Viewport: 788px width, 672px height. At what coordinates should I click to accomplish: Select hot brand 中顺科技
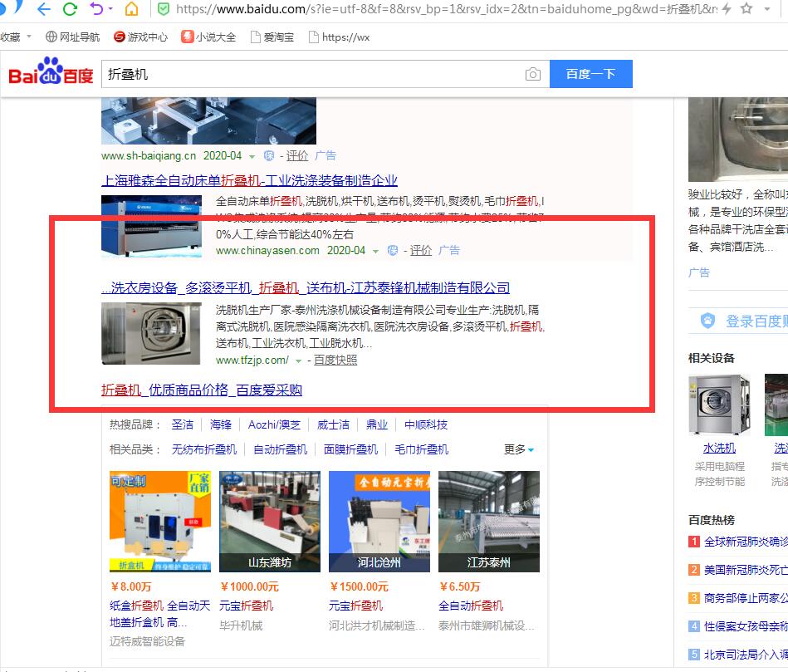click(426, 424)
